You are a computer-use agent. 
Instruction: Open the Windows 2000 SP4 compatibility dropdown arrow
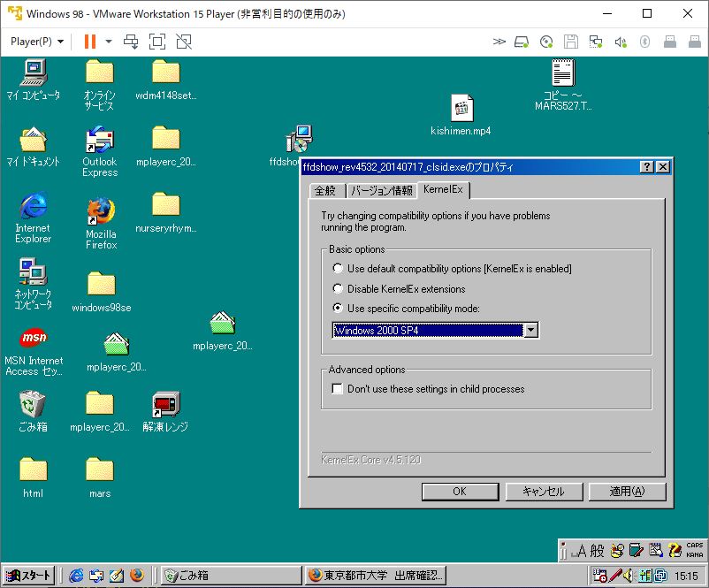tap(530, 330)
